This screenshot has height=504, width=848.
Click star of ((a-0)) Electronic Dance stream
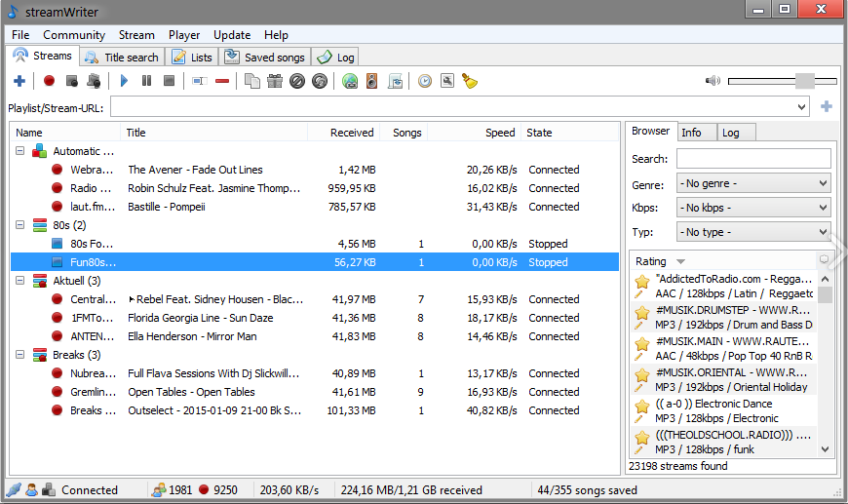[642, 407]
